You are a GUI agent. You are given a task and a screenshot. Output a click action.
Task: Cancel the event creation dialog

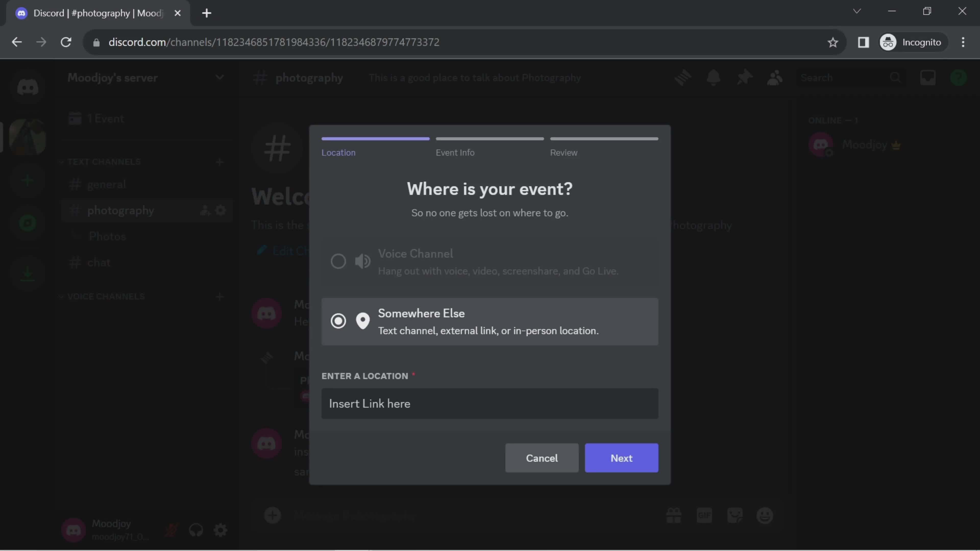pyautogui.click(x=542, y=458)
